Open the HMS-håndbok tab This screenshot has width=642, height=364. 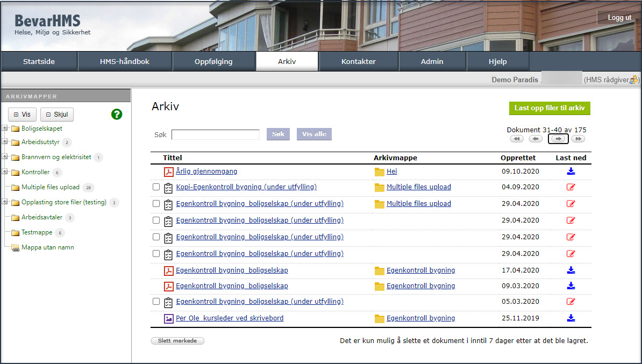click(125, 61)
